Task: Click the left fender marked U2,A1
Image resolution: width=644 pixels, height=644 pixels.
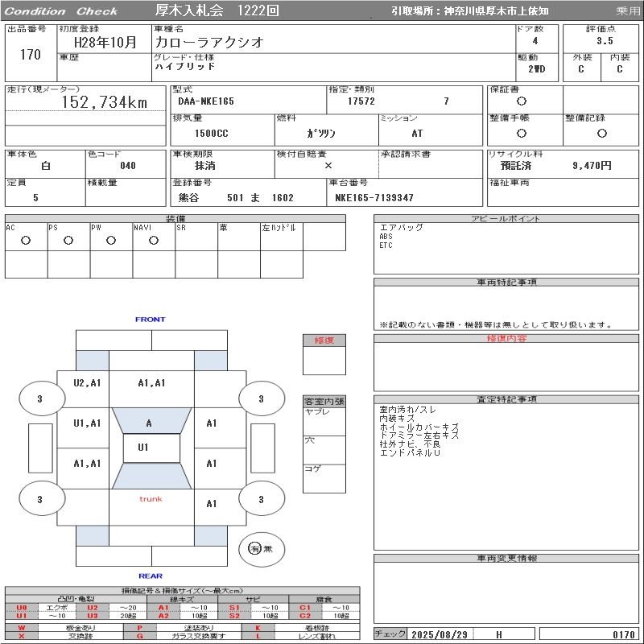Action: click(x=83, y=389)
